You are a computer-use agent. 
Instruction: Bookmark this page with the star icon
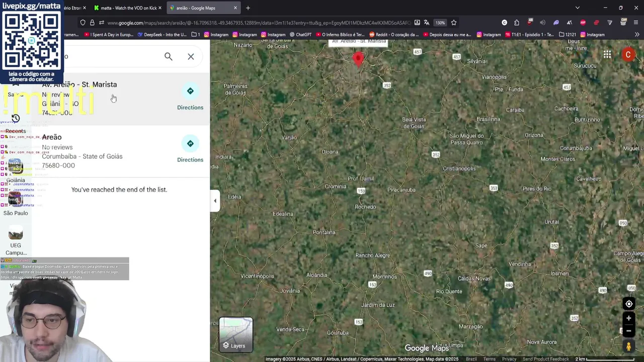pyautogui.click(x=454, y=23)
